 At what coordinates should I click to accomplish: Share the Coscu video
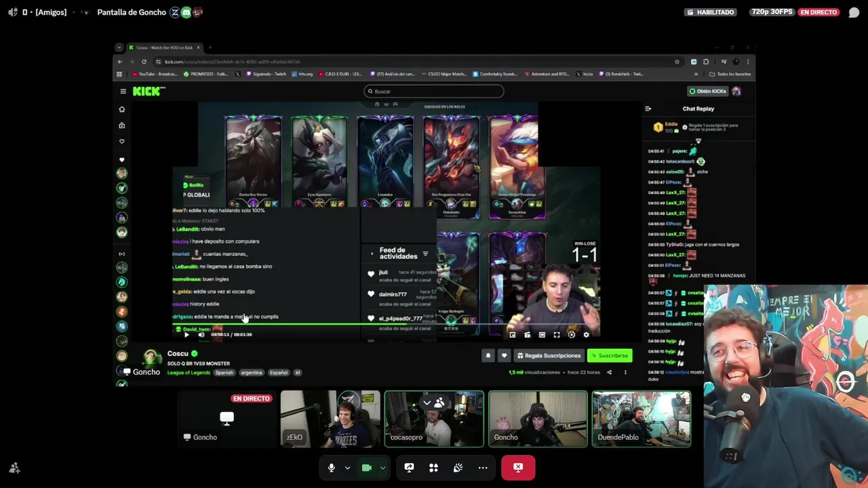609,372
